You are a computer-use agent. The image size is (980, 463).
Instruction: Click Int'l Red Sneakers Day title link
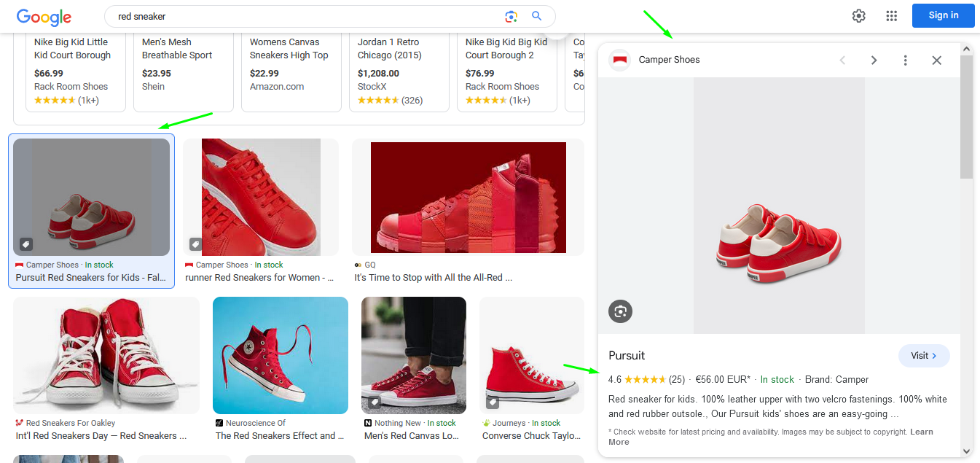pyautogui.click(x=101, y=435)
